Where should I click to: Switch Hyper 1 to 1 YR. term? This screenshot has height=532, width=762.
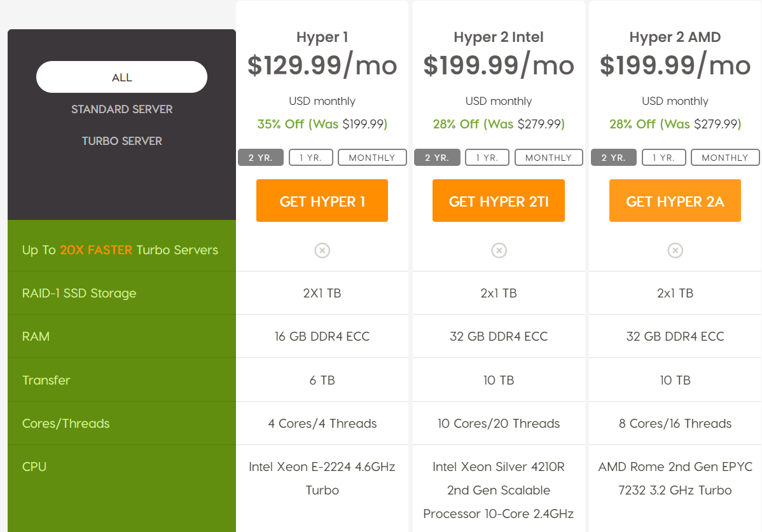(x=310, y=158)
